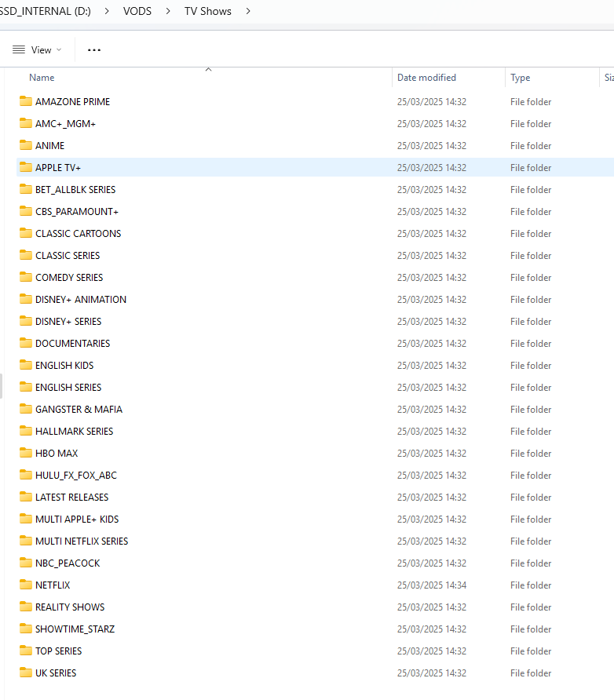Open the View dropdown menu
Screen dimensions: 614x700
pos(37,50)
